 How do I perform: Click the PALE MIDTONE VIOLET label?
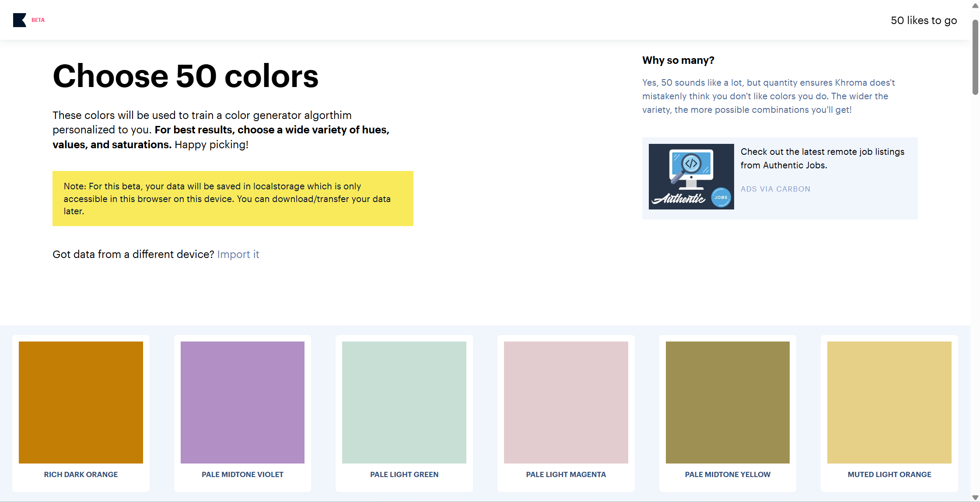242,474
